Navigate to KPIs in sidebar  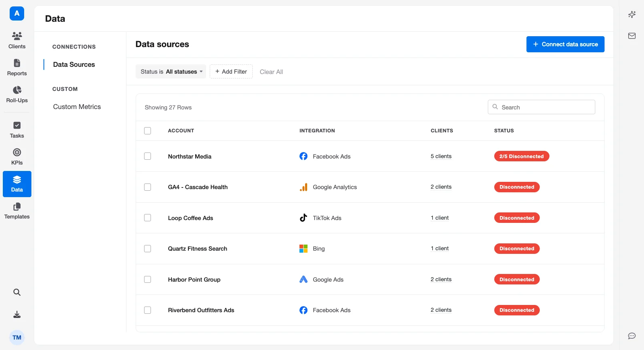[17, 156]
